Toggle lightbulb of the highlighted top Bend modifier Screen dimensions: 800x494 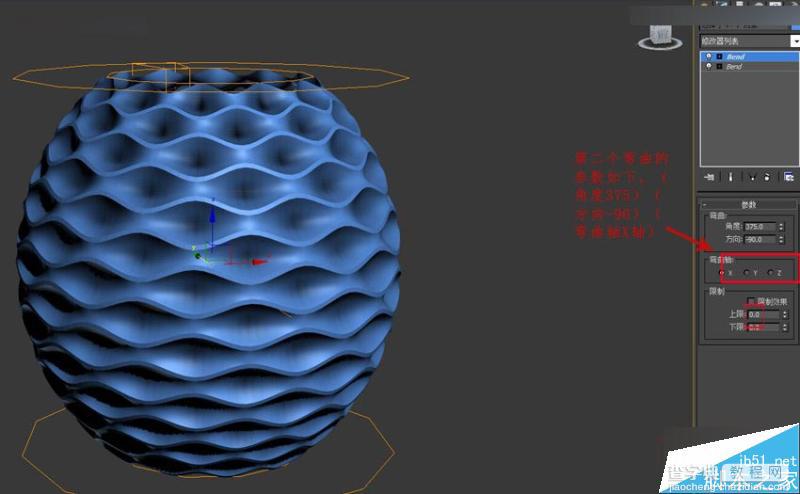[709, 56]
